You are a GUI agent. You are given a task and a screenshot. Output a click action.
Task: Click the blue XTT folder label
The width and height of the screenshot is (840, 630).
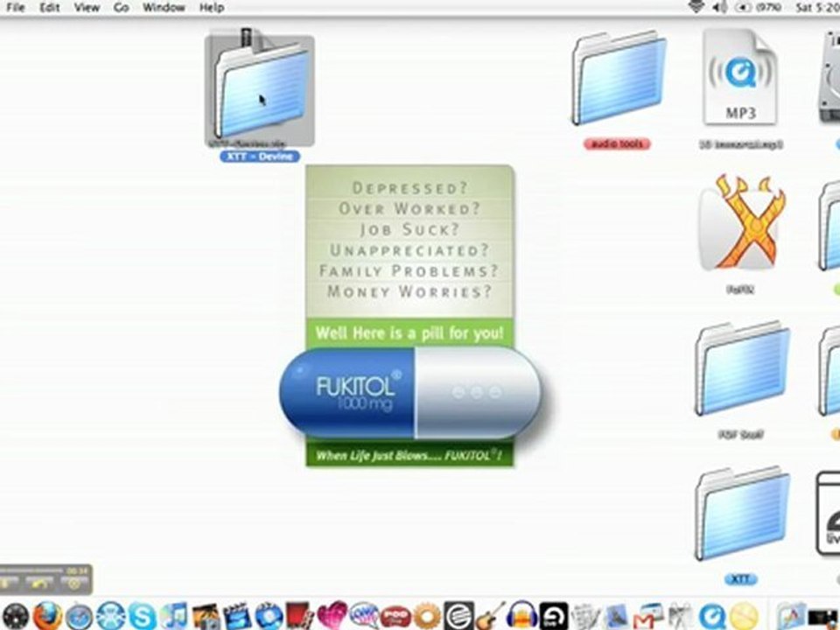coord(741,579)
